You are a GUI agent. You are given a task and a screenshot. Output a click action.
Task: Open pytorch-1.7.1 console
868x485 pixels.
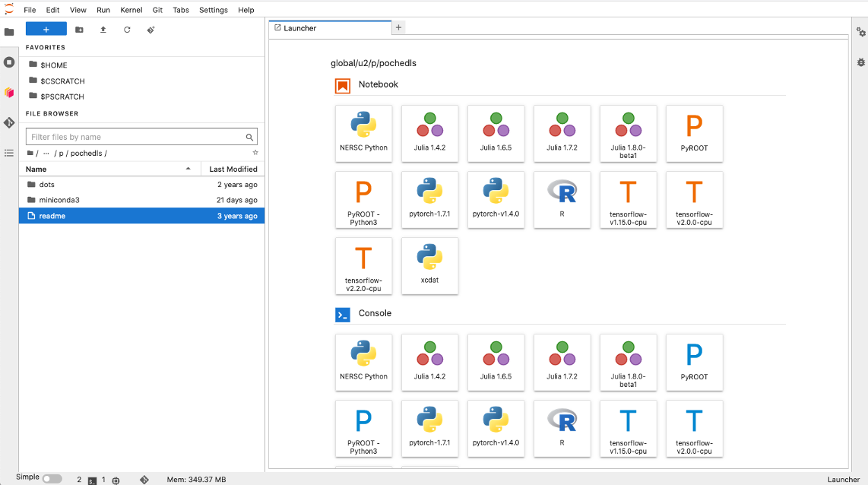click(429, 429)
